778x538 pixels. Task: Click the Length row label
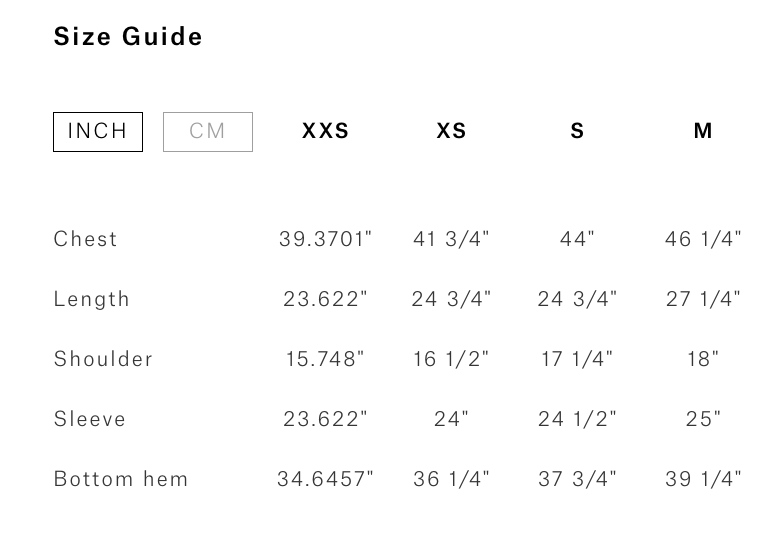click(92, 299)
